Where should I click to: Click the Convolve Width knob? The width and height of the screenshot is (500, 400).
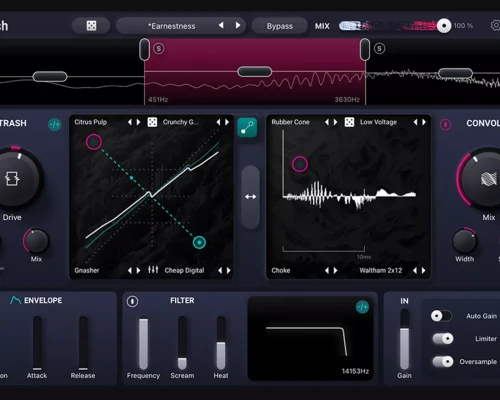(464, 241)
